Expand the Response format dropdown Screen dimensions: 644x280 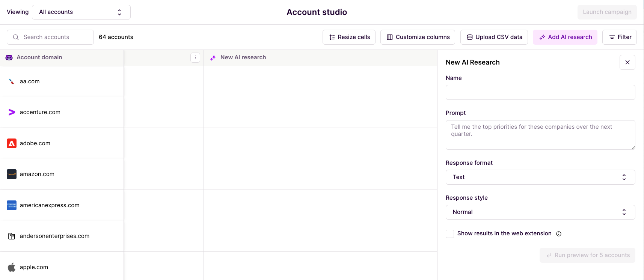540,177
